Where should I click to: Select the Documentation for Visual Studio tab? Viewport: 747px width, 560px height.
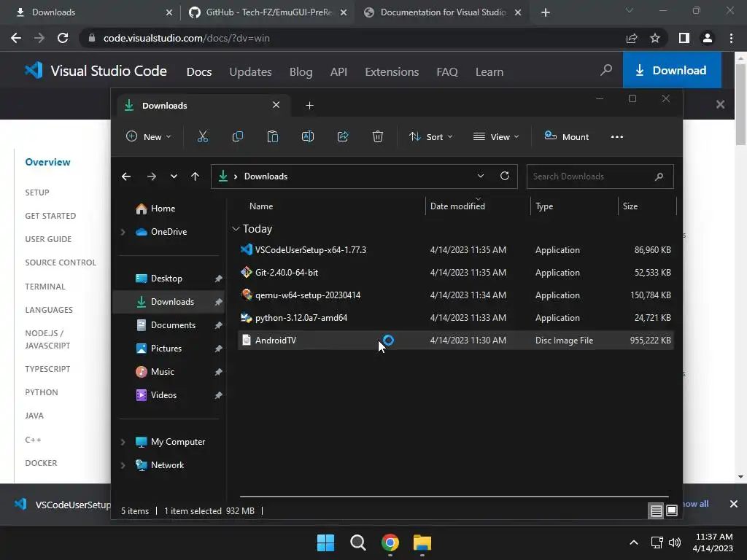point(442,12)
